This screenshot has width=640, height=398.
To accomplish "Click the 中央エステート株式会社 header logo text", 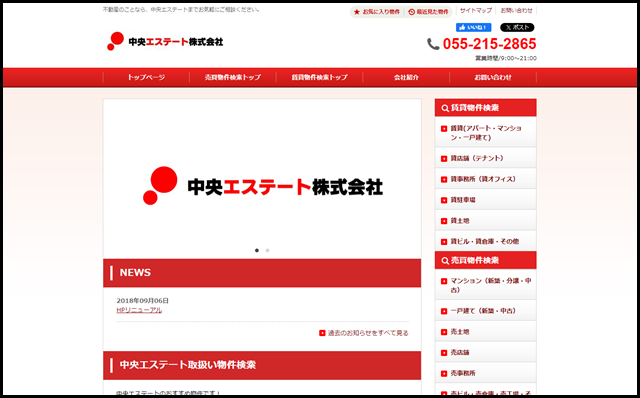I will [x=176, y=42].
